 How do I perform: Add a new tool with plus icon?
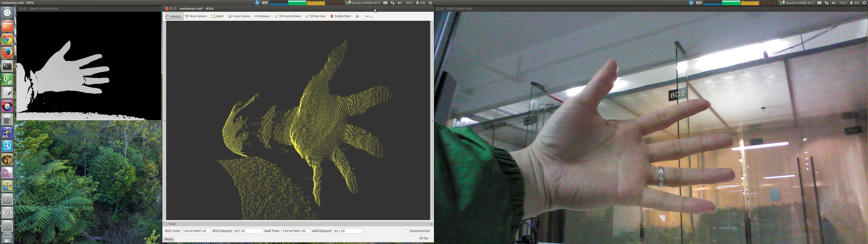357,16
